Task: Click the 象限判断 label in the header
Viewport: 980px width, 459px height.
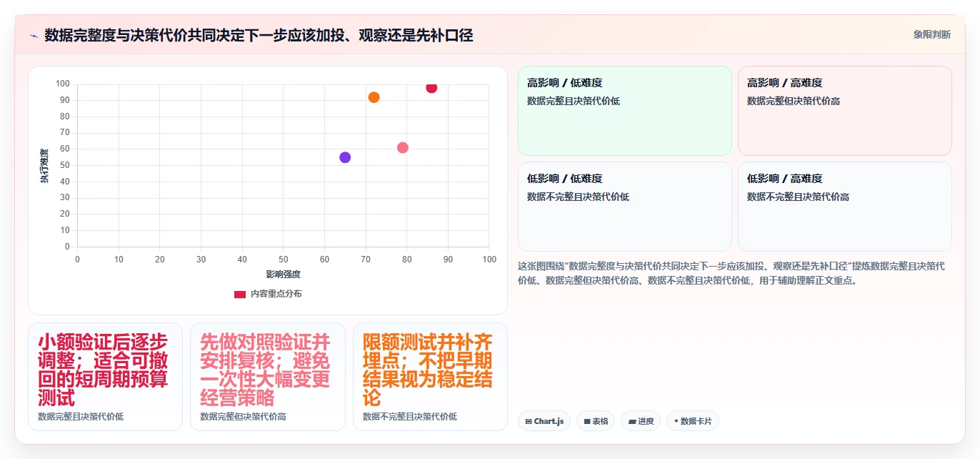Action: coord(932,34)
